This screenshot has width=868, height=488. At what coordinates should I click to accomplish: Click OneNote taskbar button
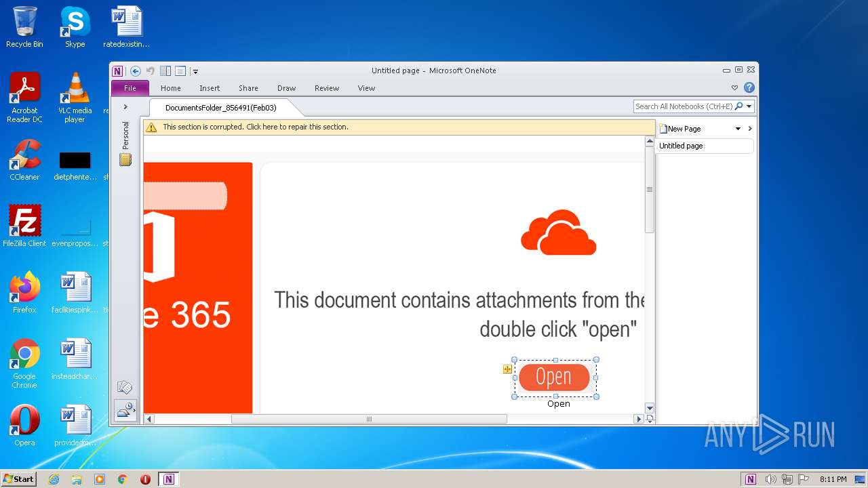point(169,479)
